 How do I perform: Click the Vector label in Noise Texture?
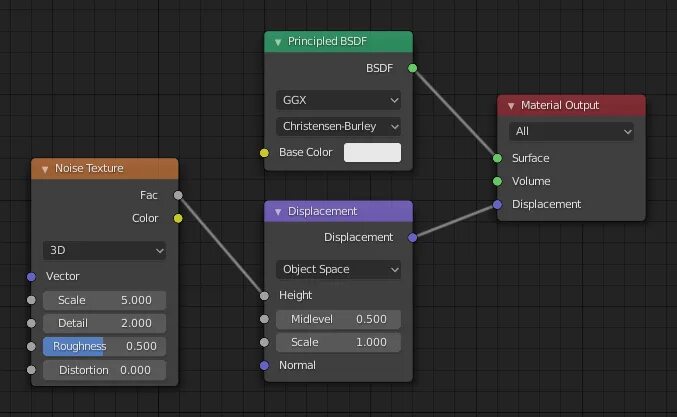click(63, 276)
